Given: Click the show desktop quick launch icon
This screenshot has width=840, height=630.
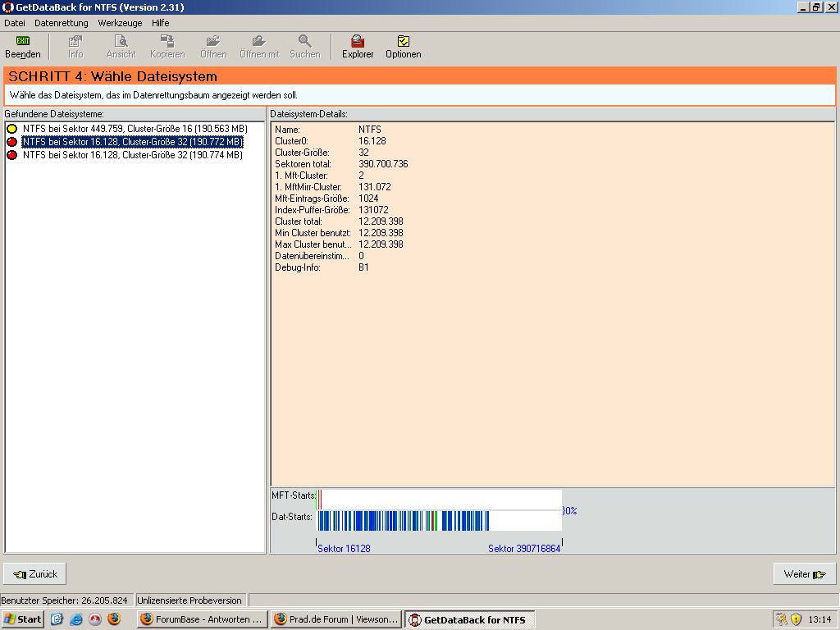Looking at the screenshot, I should (57, 619).
